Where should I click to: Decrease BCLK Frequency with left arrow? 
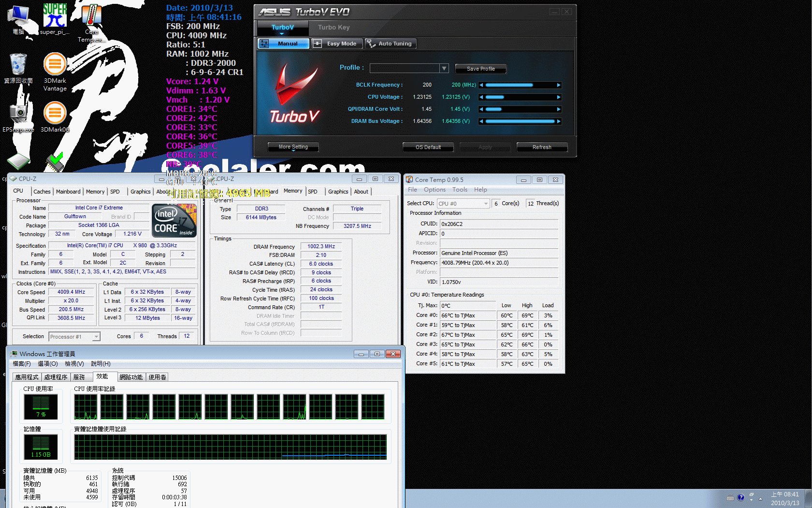click(481, 85)
